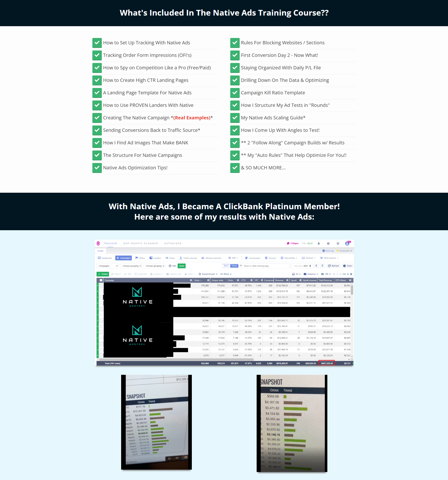Viewport: 448px width, 480px height.
Task: Open the Chart view icon
Action: tap(347, 266)
